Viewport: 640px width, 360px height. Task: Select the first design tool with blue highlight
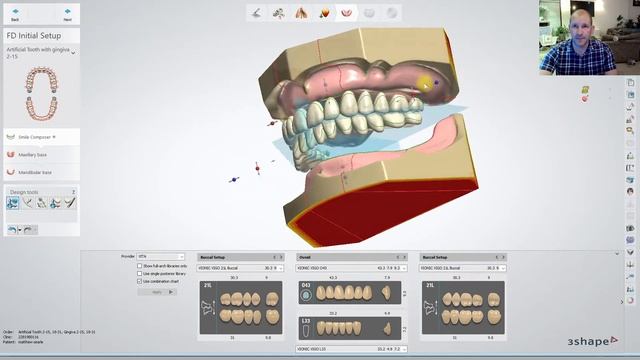pyautogui.click(x=13, y=203)
